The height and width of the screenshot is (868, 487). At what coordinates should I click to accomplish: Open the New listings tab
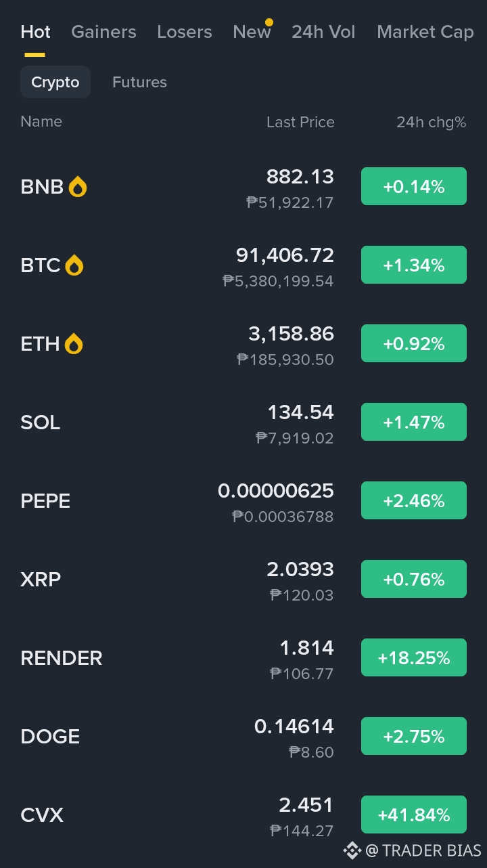252,32
